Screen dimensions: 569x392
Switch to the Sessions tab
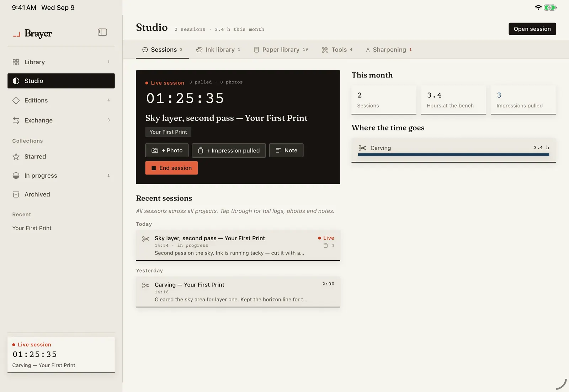pos(162,50)
